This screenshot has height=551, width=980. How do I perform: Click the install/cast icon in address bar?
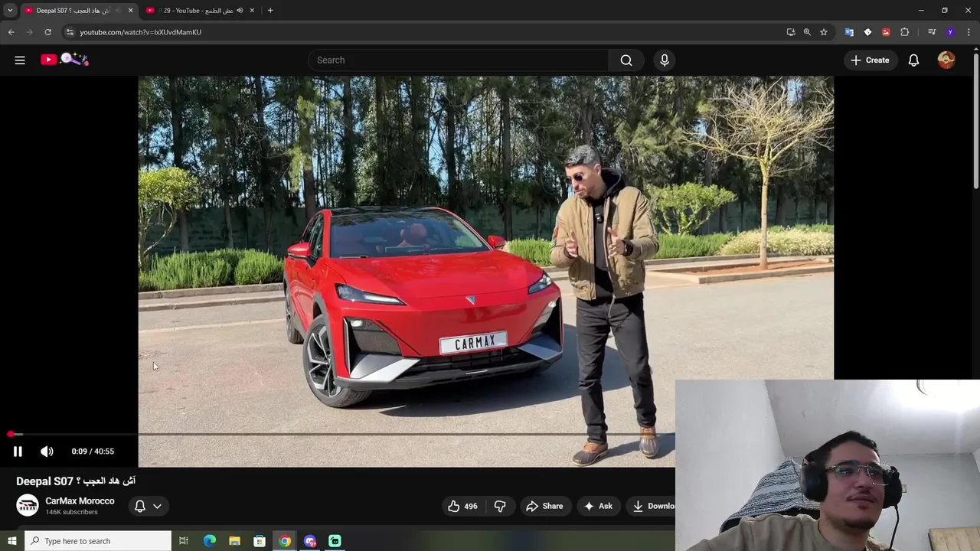791,32
